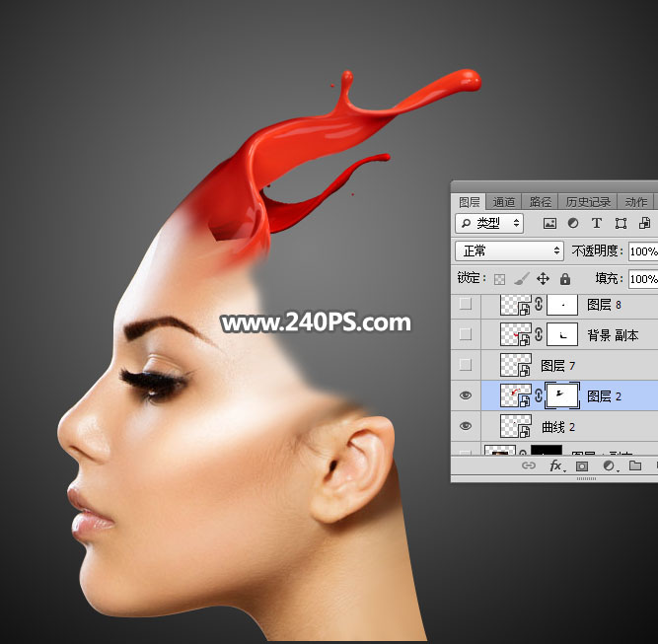This screenshot has height=644, width=658.
Task: Click mask link chain on 图层 2
Action: click(539, 395)
